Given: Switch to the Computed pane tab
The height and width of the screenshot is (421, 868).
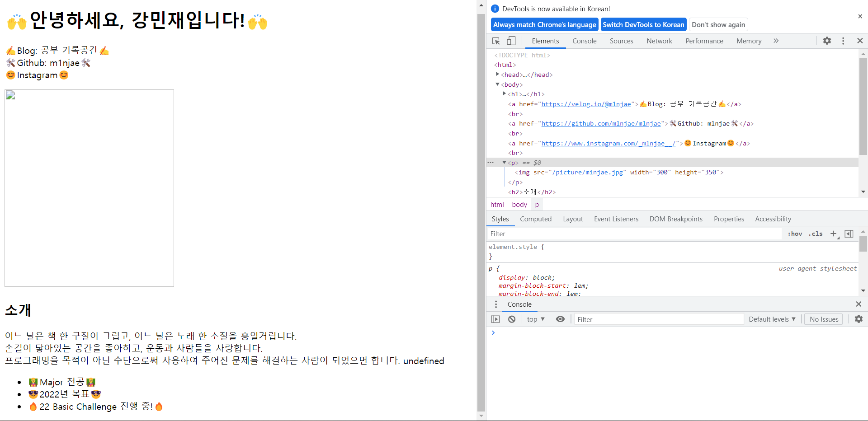Looking at the screenshot, I should pyautogui.click(x=536, y=219).
